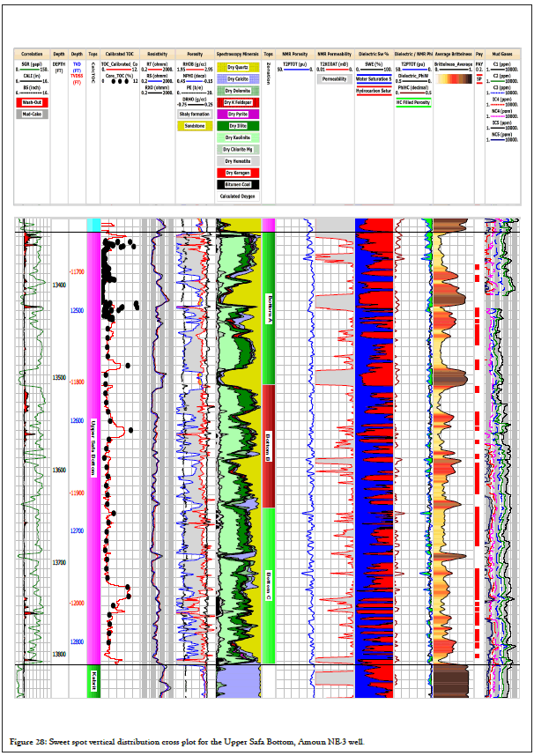Select the NMR Porosity column header

coord(295,55)
